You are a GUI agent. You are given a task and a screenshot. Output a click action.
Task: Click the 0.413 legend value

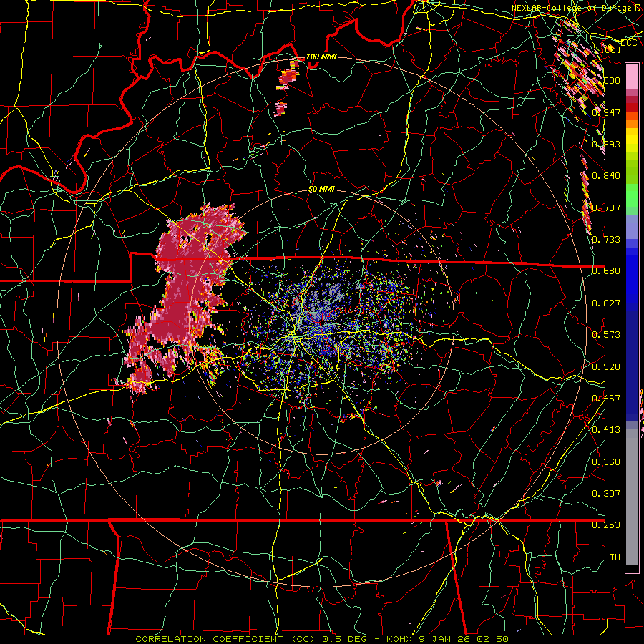606,430
